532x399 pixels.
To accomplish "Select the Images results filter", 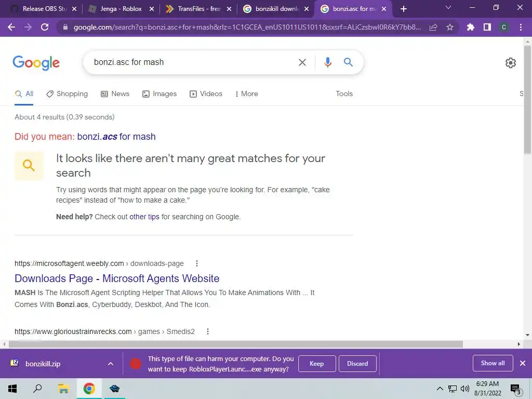I will click(x=159, y=94).
